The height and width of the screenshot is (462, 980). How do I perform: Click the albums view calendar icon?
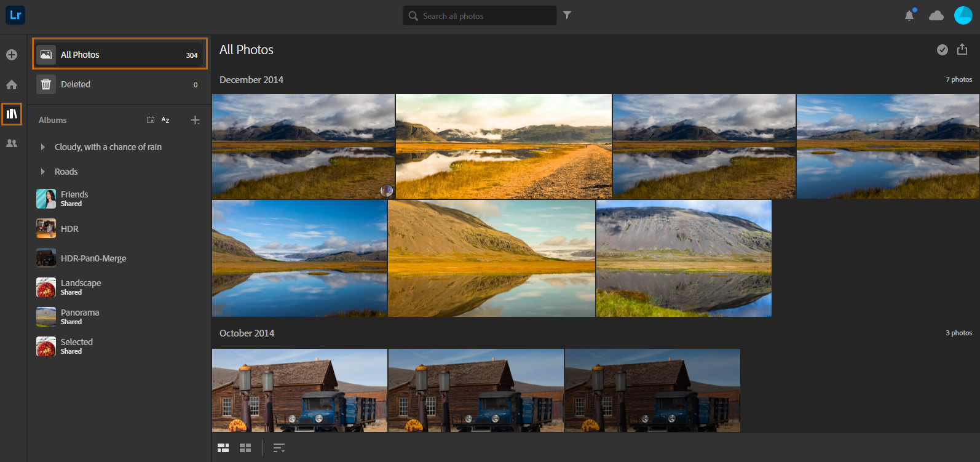(151, 120)
